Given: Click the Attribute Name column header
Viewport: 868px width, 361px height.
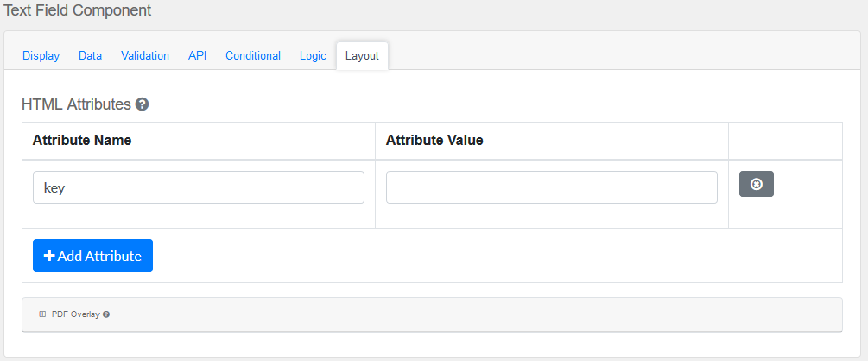Looking at the screenshot, I should coord(82,141).
